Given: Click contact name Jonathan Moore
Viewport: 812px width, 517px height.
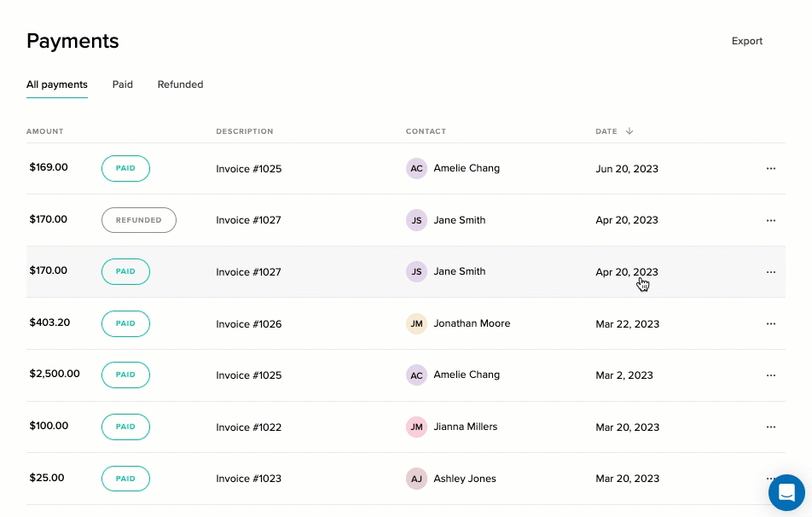Looking at the screenshot, I should click(x=472, y=323).
